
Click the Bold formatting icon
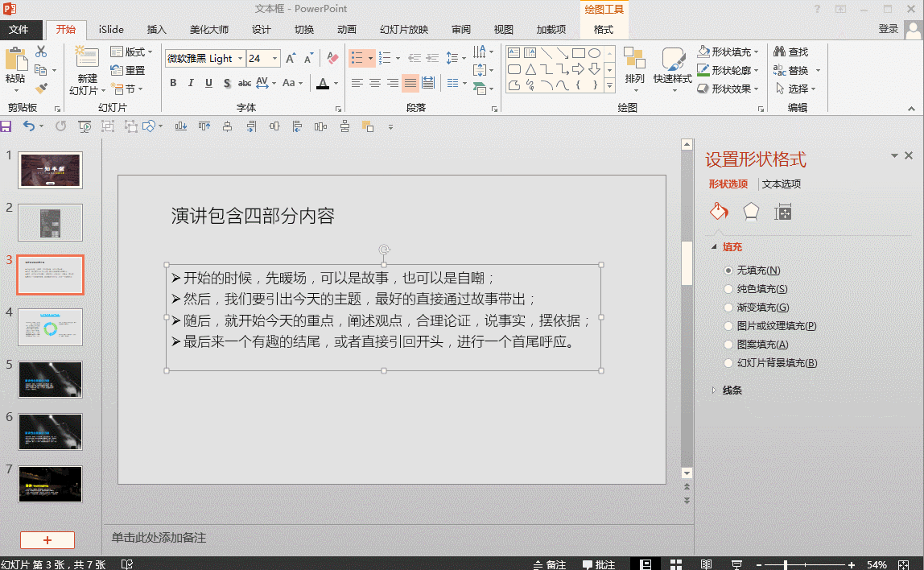[173, 83]
